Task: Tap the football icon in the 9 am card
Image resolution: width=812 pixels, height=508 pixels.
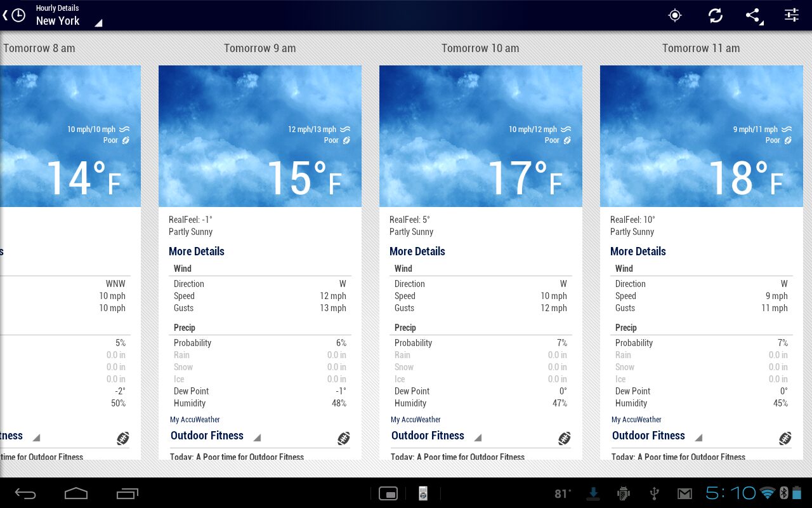Action: (344, 438)
